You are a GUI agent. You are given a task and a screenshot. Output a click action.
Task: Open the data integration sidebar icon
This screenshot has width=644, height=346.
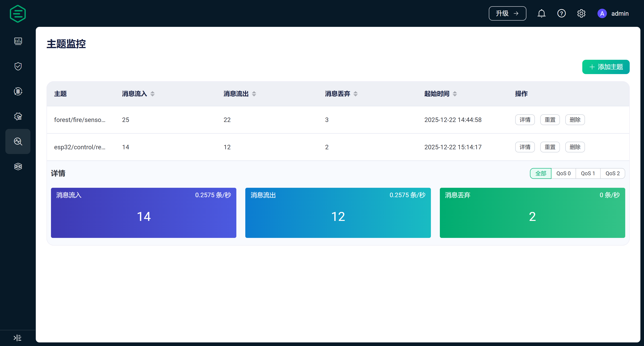(x=18, y=91)
